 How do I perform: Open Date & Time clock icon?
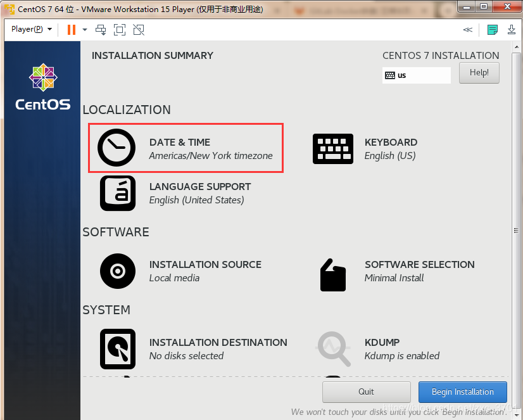tap(117, 148)
